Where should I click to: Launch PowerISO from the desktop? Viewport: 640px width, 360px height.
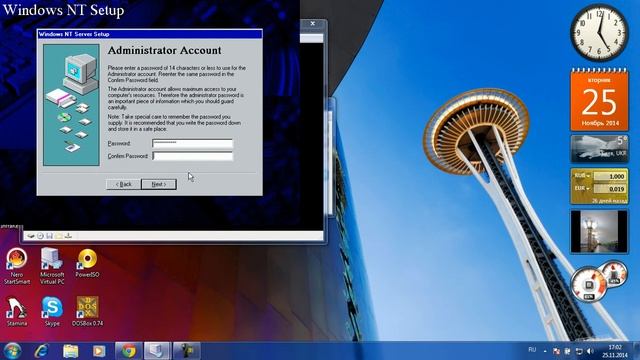(x=87, y=263)
